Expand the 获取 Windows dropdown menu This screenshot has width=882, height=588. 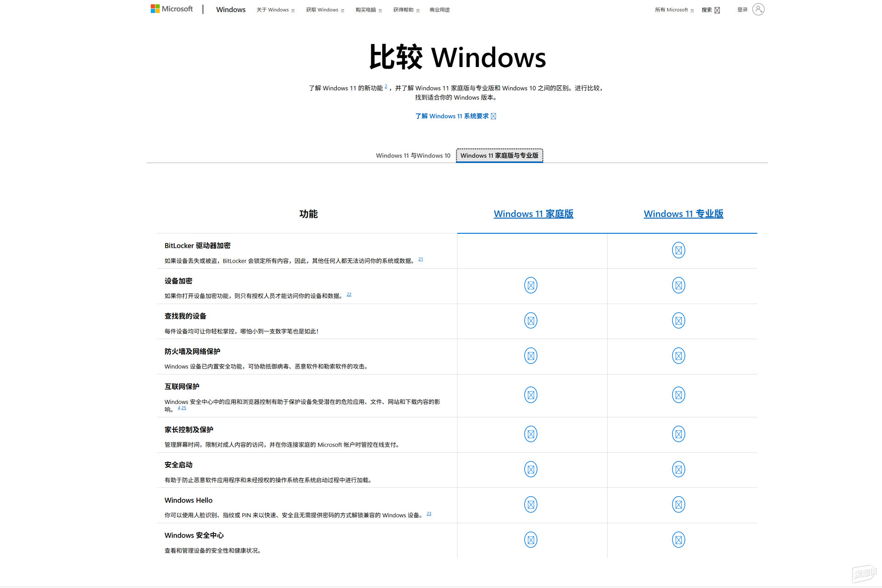coord(325,10)
